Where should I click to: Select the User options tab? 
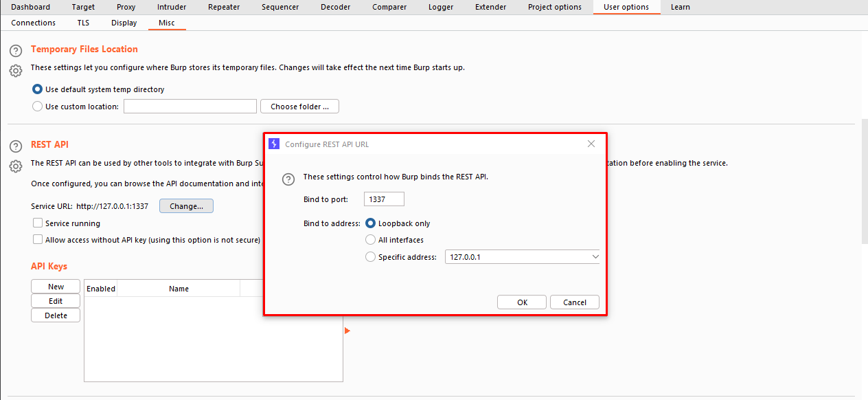point(626,7)
